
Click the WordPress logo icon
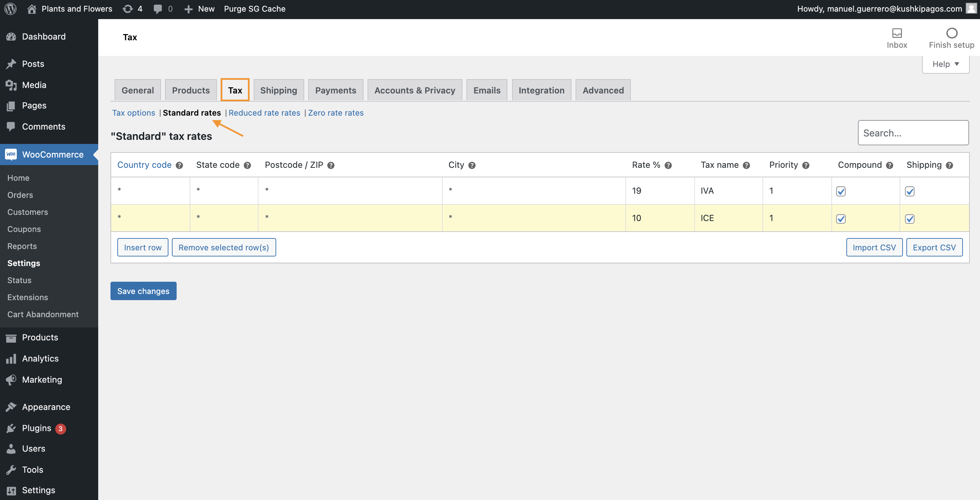point(10,9)
